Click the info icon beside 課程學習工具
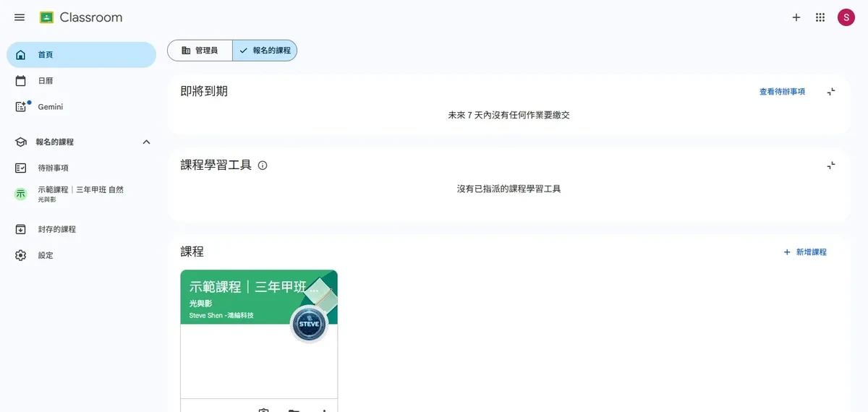Image resolution: width=868 pixels, height=412 pixels. point(263,166)
